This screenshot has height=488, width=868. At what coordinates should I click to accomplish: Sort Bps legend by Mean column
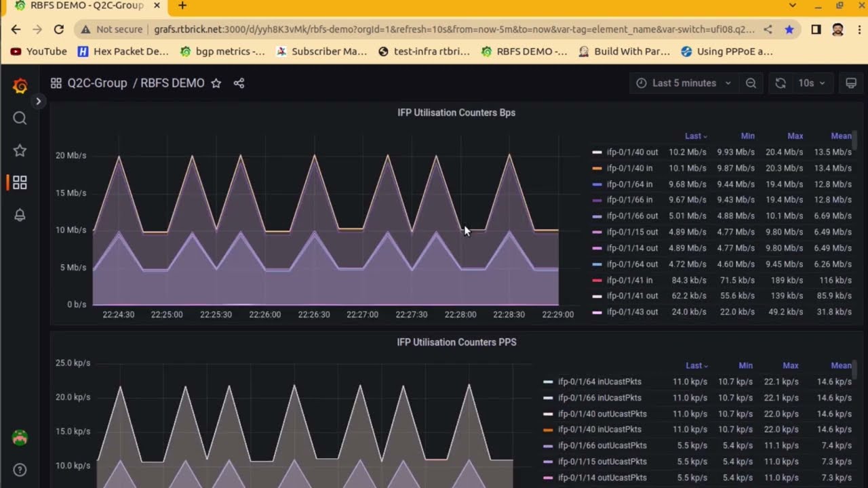[842, 136]
